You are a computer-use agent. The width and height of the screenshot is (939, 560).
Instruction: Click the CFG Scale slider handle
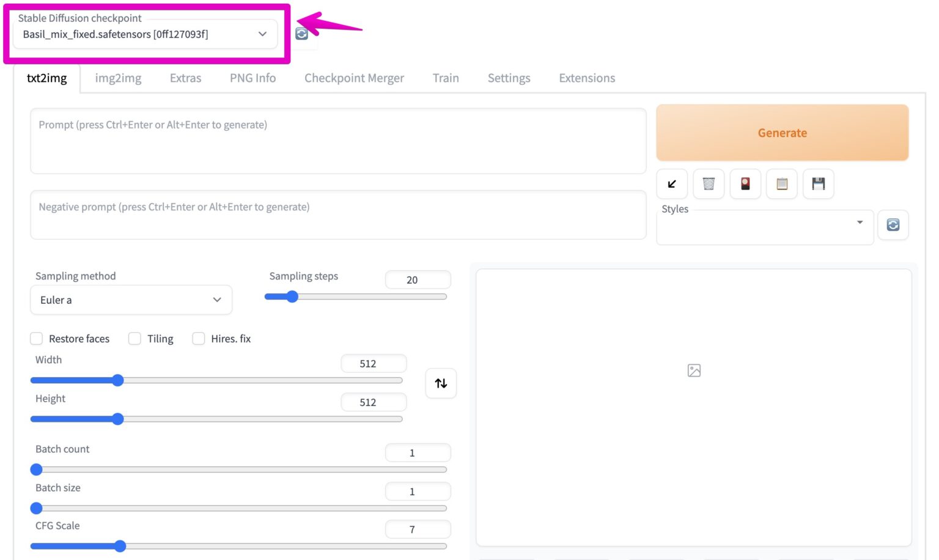click(120, 546)
